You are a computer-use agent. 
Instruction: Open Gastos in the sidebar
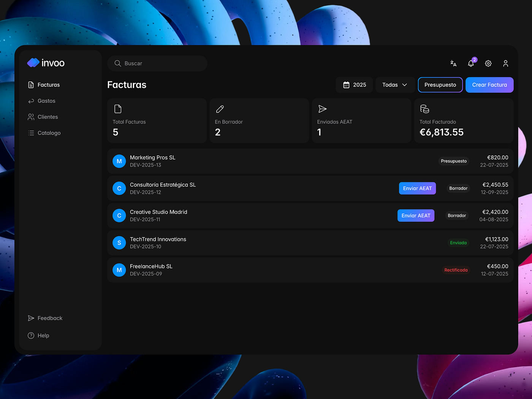pyautogui.click(x=42, y=101)
